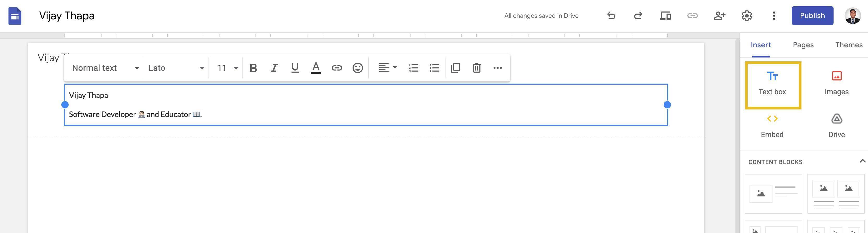Screen dimensions: 868x233
Task: Switch to the Pages tab
Action: [x=803, y=45]
